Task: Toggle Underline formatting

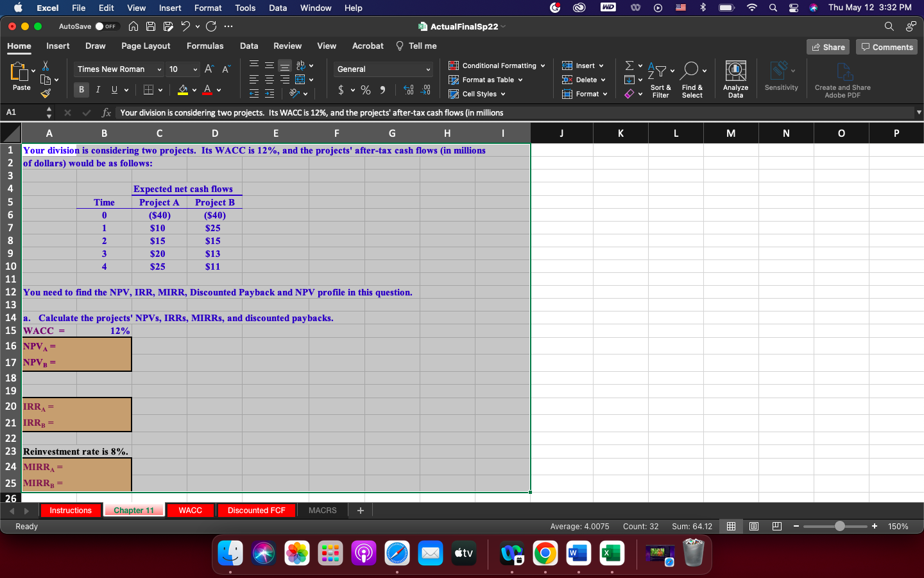Action: pyautogui.click(x=114, y=90)
